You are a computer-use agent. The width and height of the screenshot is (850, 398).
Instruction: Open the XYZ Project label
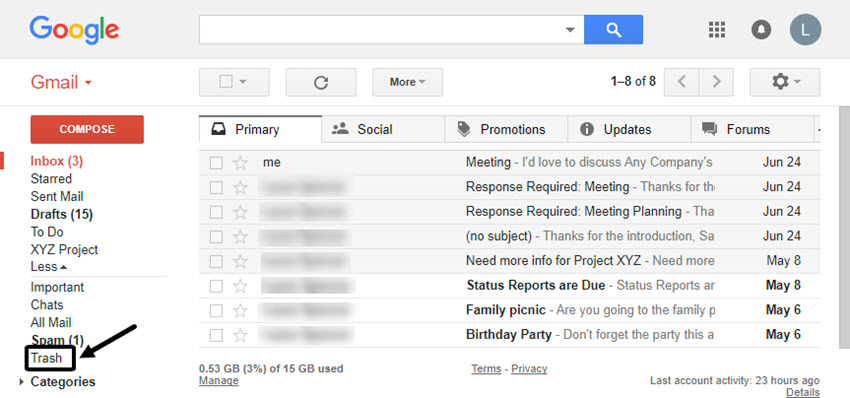tap(65, 250)
